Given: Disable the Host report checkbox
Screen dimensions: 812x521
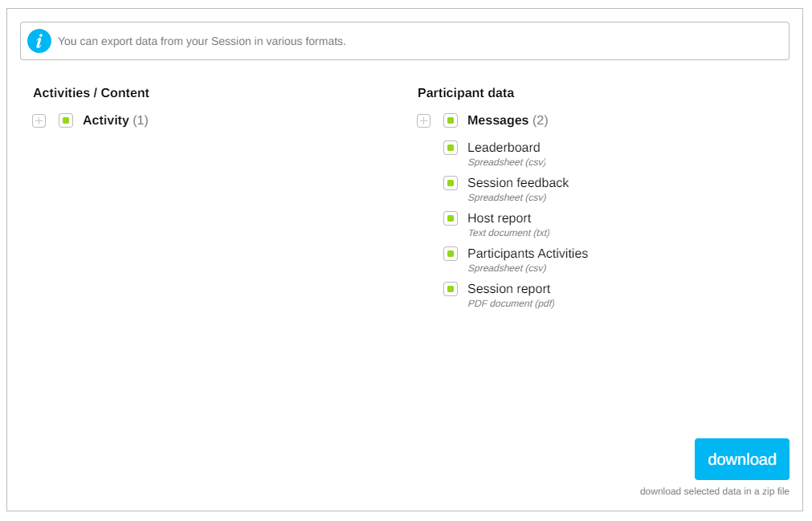Looking at the screenshot, I should pyautogui.click(x=451, y=218).
